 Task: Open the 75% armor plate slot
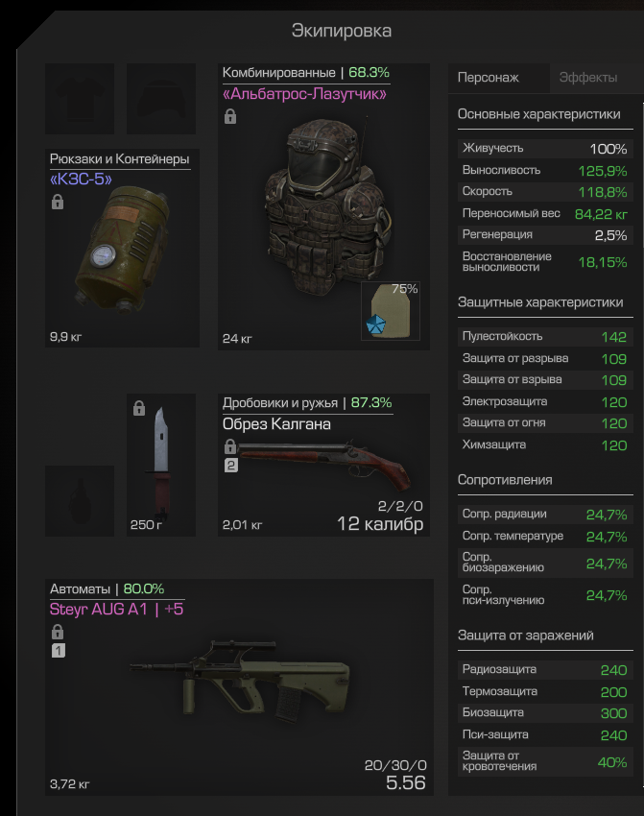click(x=391, y=311)
